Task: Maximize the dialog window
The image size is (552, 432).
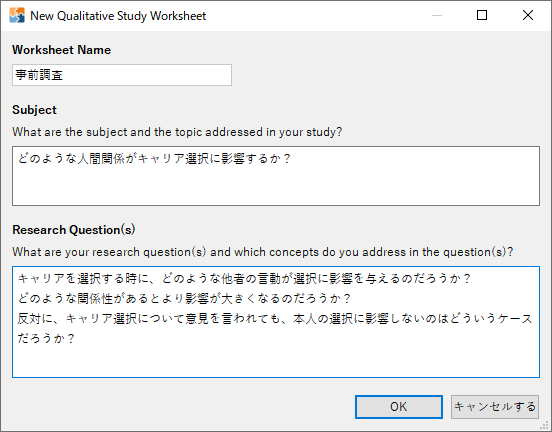Action: point(482,15)
